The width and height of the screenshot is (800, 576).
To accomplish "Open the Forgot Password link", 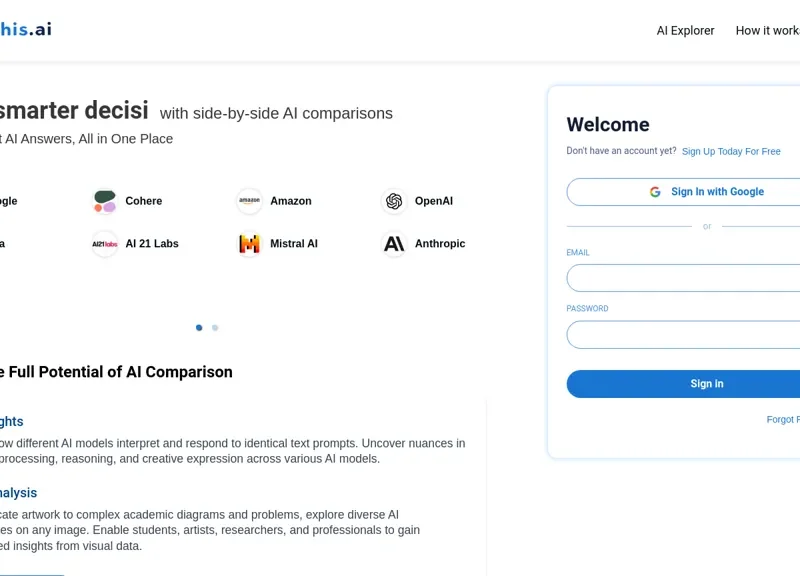I will 783,420.
